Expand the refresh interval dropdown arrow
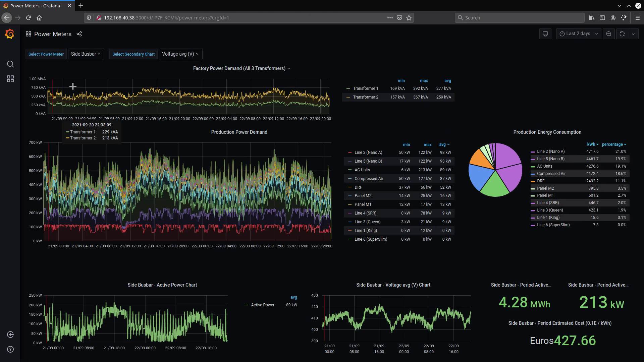This screenshot has height=362, width=644. point(633,34)
